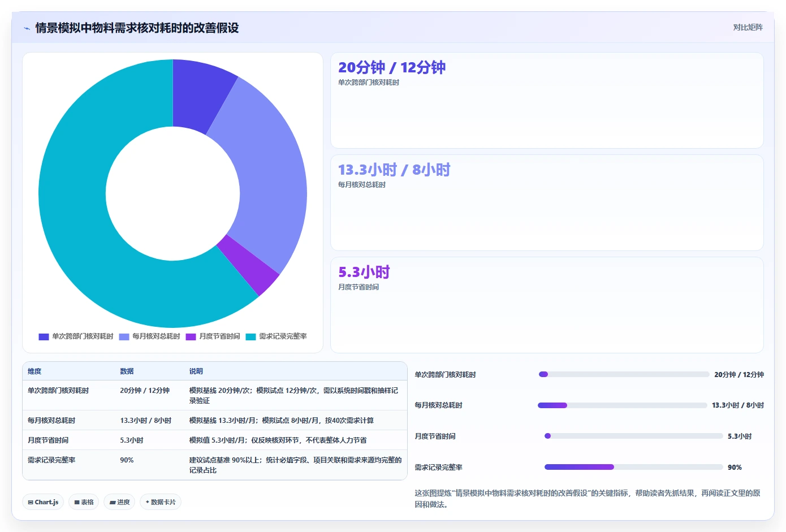The height and width of the screenshot is (532, 786).
Task: Click description starting 模拟基线 20分钟/次
Action: 293,396
